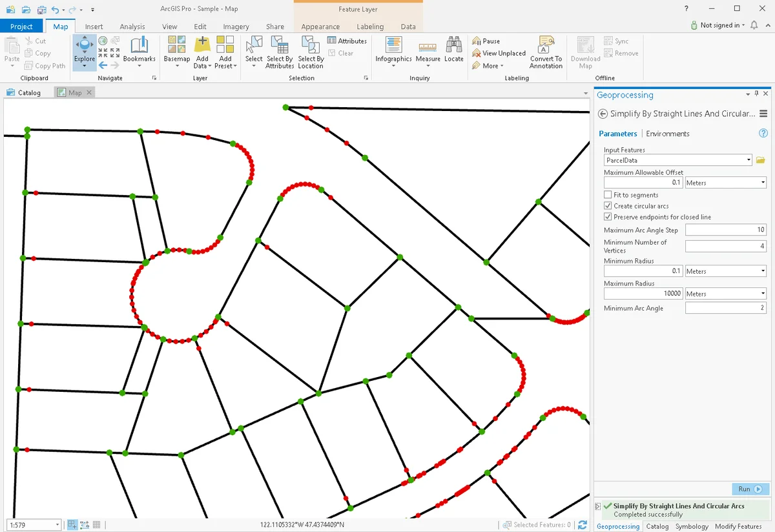Browse for Input Features folder icon
The width and height of the screenshot is (775, 532).
point(760,160)
